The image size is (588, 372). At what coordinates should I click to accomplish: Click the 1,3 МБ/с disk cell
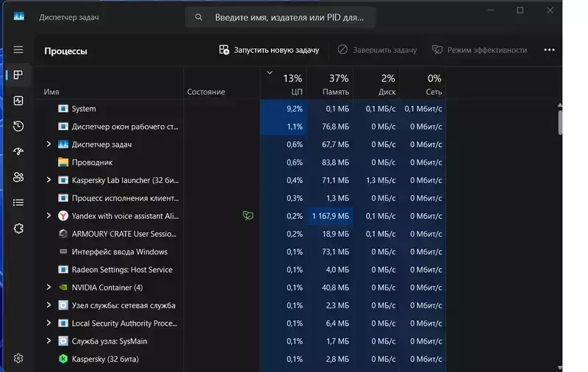pos(376,180)
